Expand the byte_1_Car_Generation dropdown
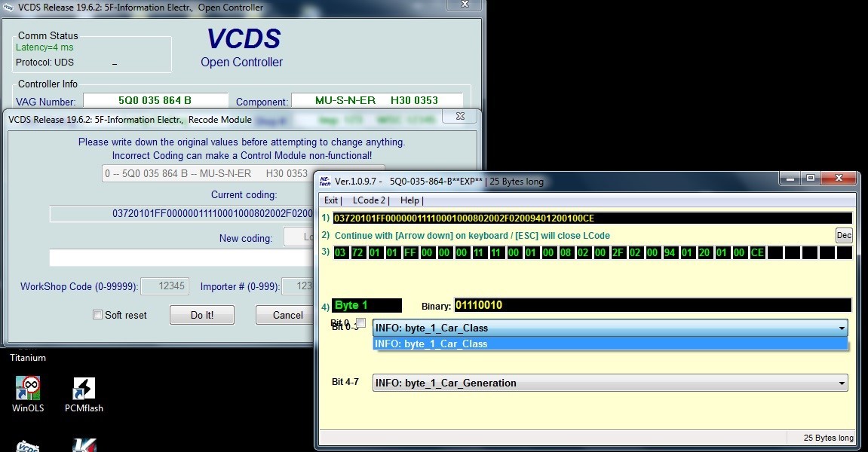Viewport: 868px width, 452px height. (x=610, y=383)
